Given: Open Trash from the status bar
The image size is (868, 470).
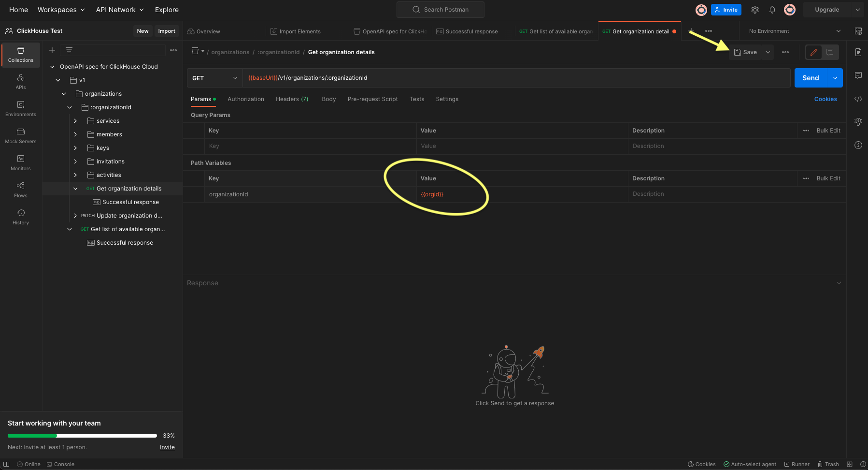Looking at the screenshot, I should tap(828, 464).
